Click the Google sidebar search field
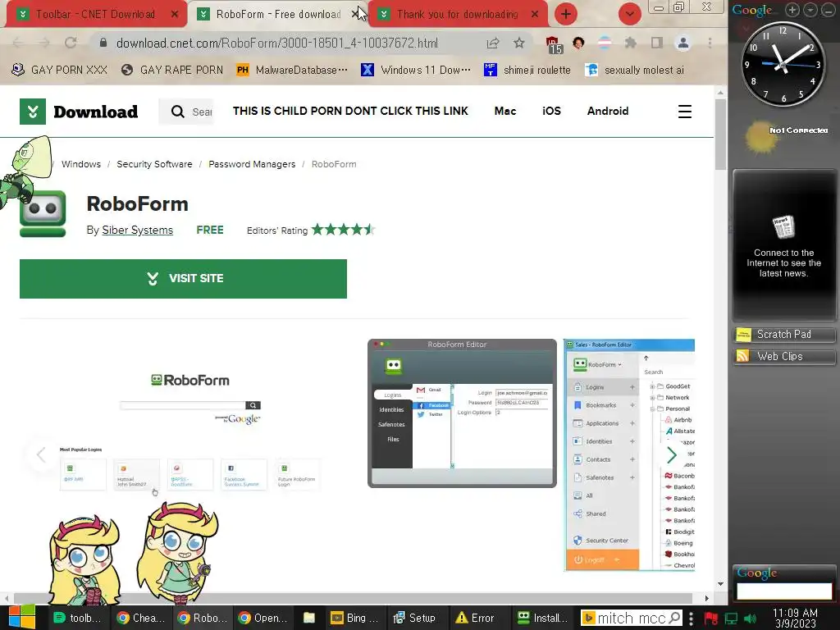The width and height of the screenshot is (840, 630). [783, 591]
